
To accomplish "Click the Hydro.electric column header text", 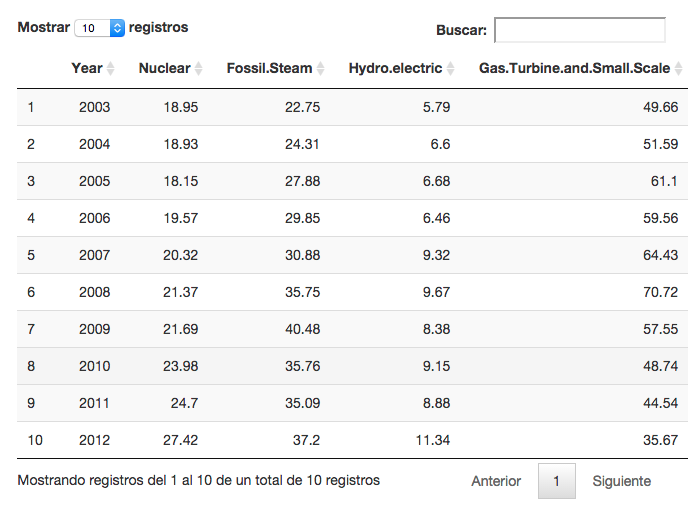I will coord(395,68).
